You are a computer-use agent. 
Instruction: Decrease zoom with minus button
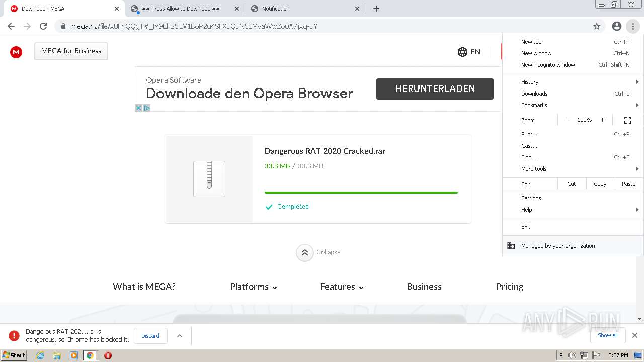click(x=567, y=120)
